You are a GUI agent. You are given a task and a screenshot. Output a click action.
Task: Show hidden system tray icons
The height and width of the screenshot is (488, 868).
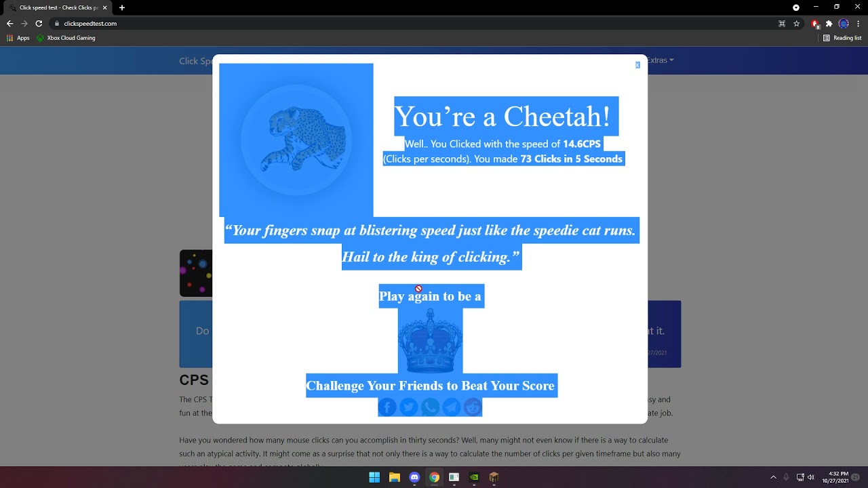[x=773, y=477]
